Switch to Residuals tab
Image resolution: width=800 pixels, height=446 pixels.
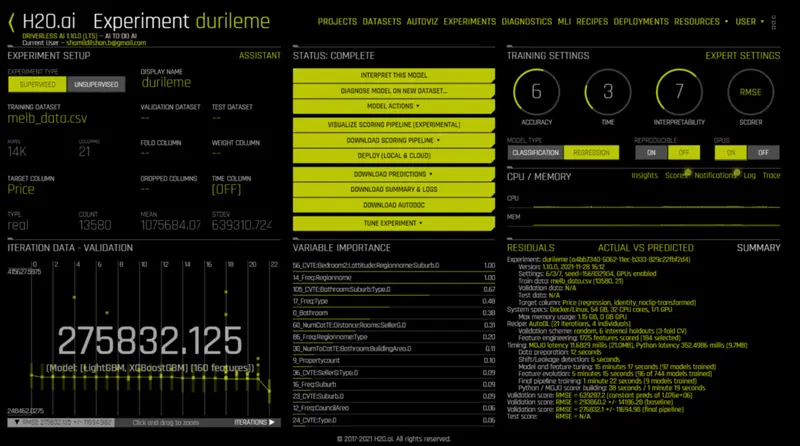(x=531, y=248)
